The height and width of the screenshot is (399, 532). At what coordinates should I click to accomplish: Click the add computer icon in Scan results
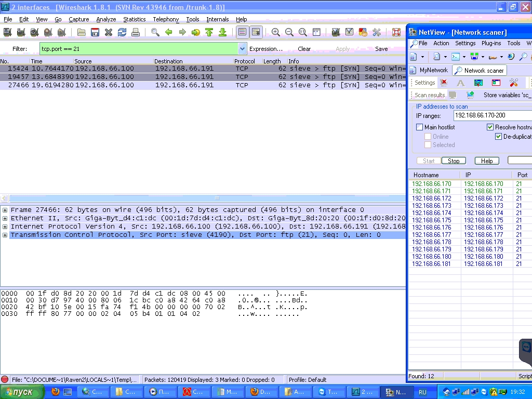470,95
